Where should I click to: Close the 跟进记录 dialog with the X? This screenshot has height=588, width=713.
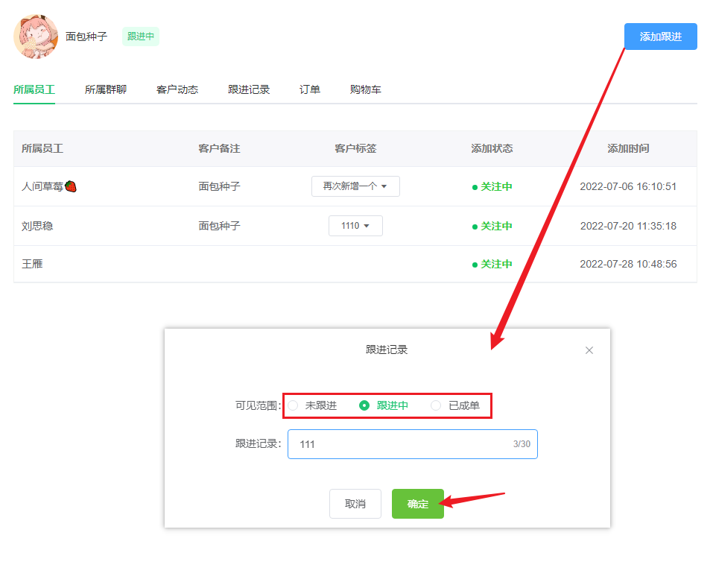coord(589,350)
